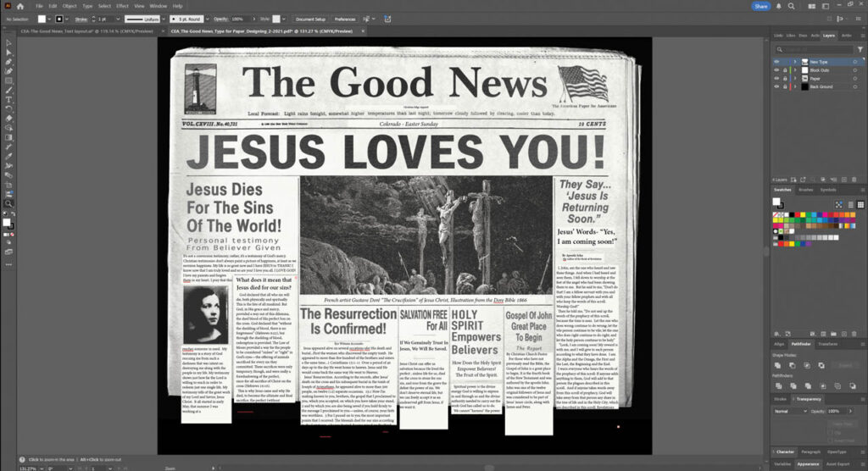Open the Window menu

[159, 6]
